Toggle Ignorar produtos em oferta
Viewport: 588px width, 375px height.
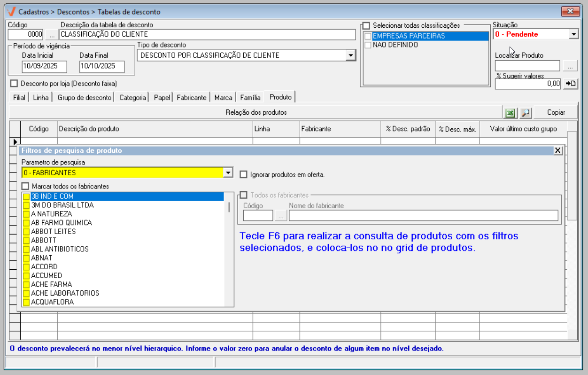click(x=243, y=175)
